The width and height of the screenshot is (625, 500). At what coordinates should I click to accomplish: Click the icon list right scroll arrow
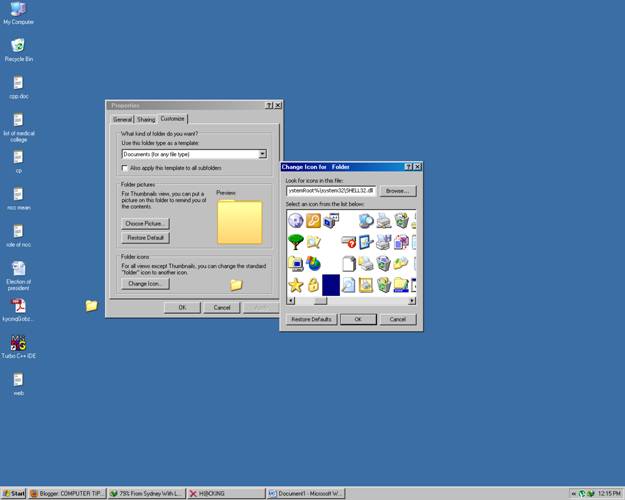[412, 301]
